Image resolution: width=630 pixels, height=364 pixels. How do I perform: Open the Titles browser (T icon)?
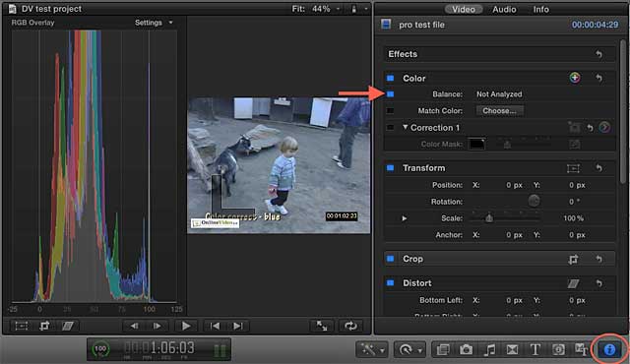point(535,349)
